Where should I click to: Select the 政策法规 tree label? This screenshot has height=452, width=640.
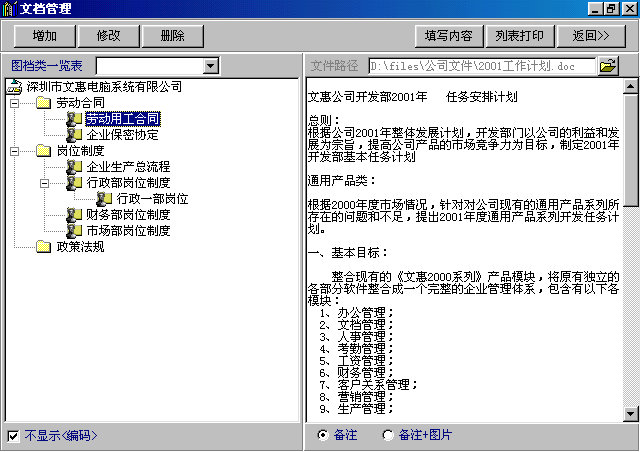(x=80, y=247)
